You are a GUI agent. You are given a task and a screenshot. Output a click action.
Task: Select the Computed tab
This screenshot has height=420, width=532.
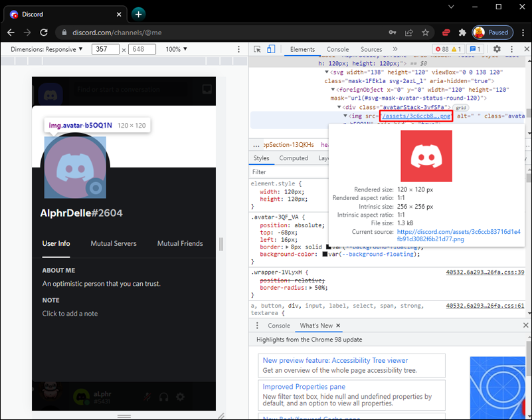pyautogui.click(x=294, y=158)
